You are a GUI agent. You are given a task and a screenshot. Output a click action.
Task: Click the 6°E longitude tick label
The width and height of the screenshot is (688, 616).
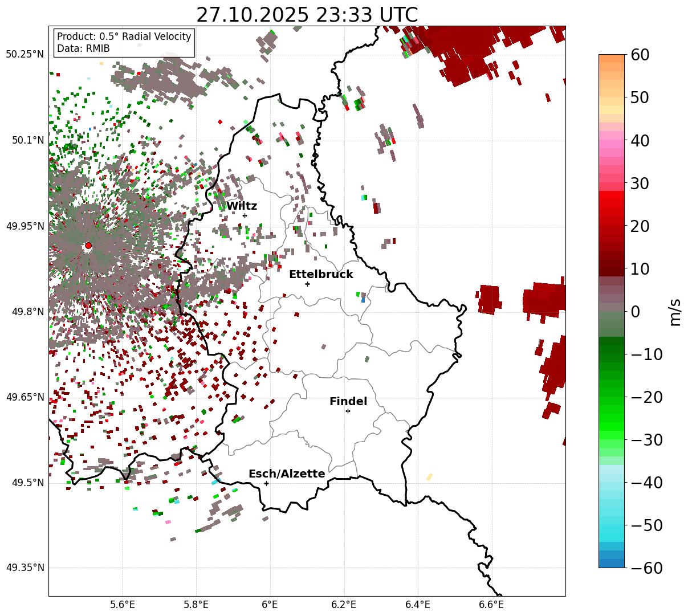[x=270, y=604]
